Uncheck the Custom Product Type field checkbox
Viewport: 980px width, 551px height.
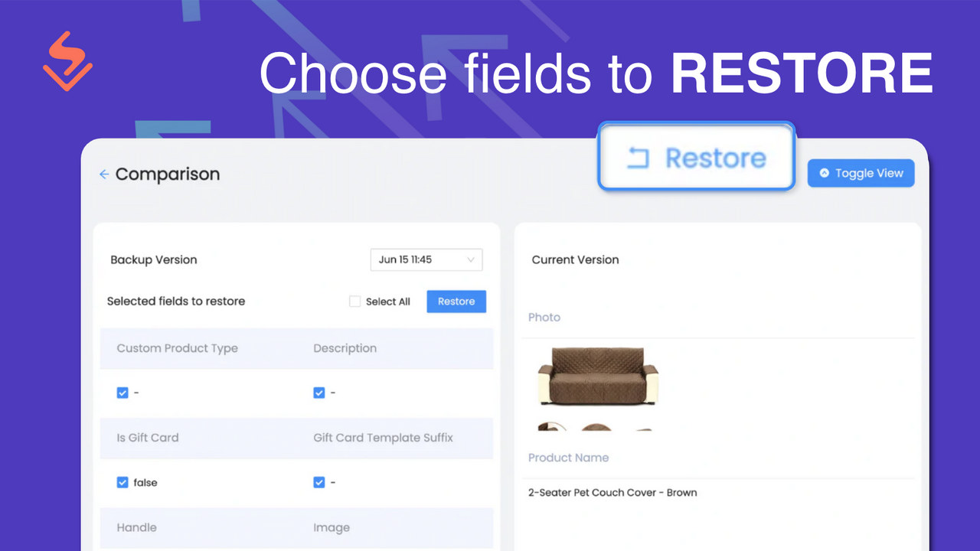coord(122,393)
